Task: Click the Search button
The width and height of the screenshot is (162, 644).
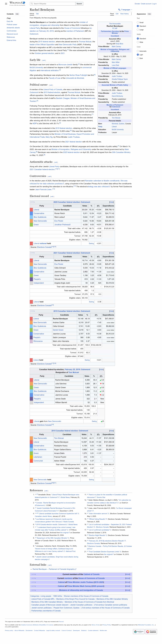Action: [79, 4]
